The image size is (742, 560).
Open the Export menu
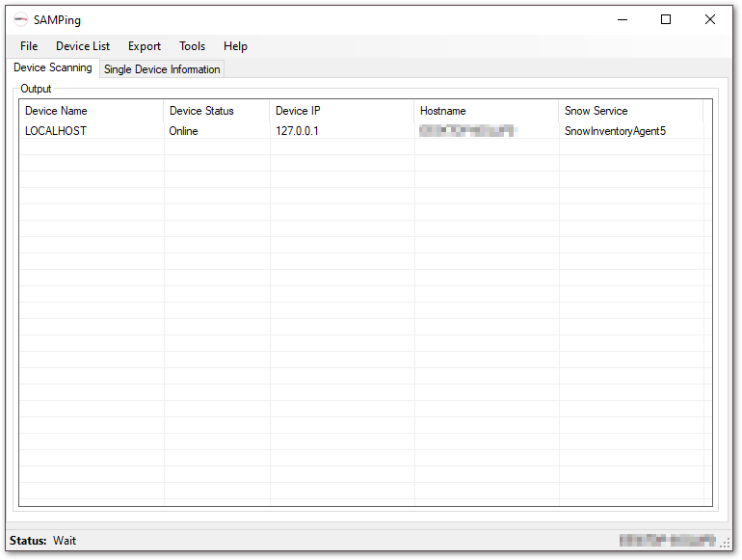click(x=145, y=46)
